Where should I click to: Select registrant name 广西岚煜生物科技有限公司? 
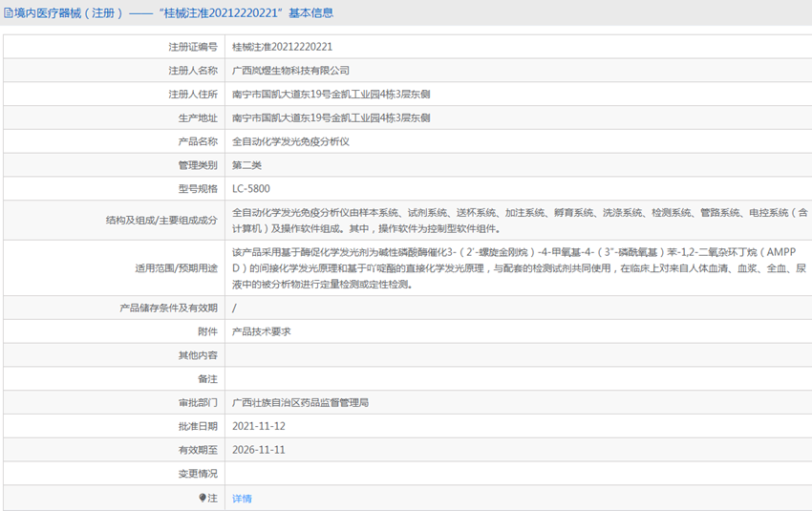click(290, 71)
